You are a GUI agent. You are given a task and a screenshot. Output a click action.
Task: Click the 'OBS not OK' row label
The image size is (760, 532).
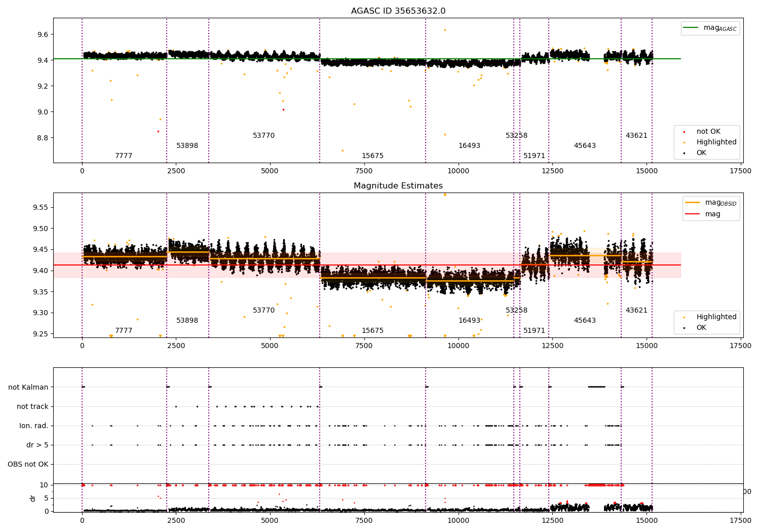pyautogui.click(x=28, y=465)
